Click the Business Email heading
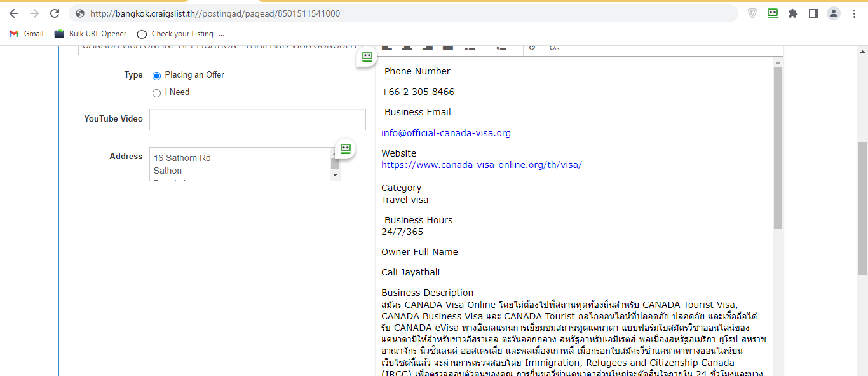 point(417,112)
